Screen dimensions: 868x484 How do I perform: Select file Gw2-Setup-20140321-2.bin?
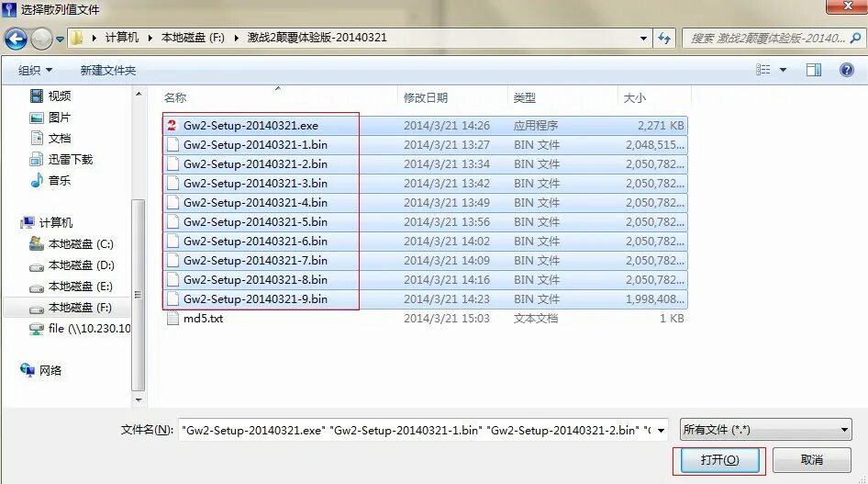click(425, 164)
